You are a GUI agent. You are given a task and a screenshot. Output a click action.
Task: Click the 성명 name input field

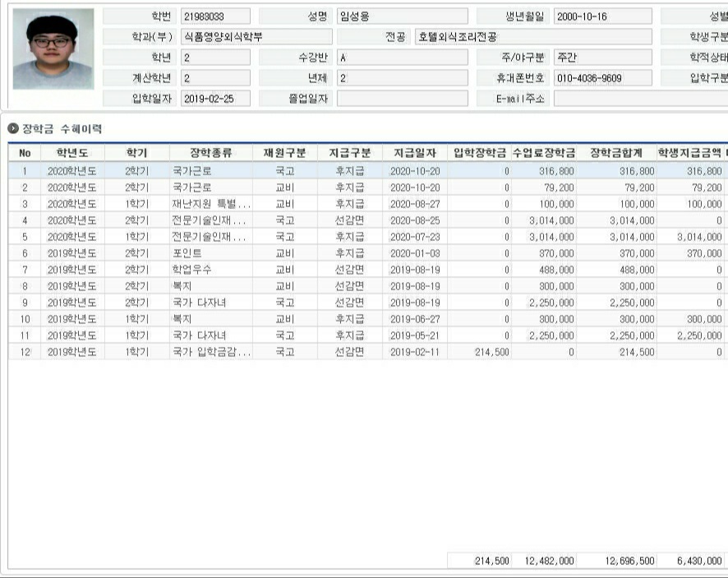pos(402,16)
